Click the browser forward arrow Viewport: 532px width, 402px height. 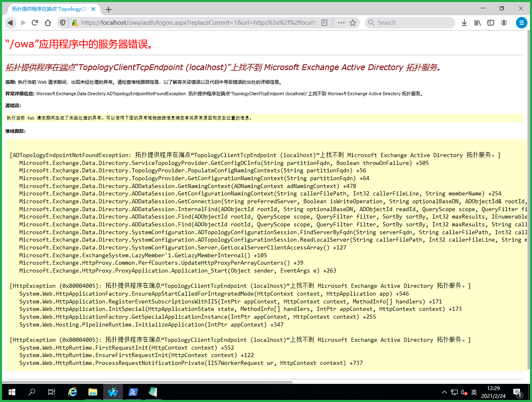coord(24,23)
